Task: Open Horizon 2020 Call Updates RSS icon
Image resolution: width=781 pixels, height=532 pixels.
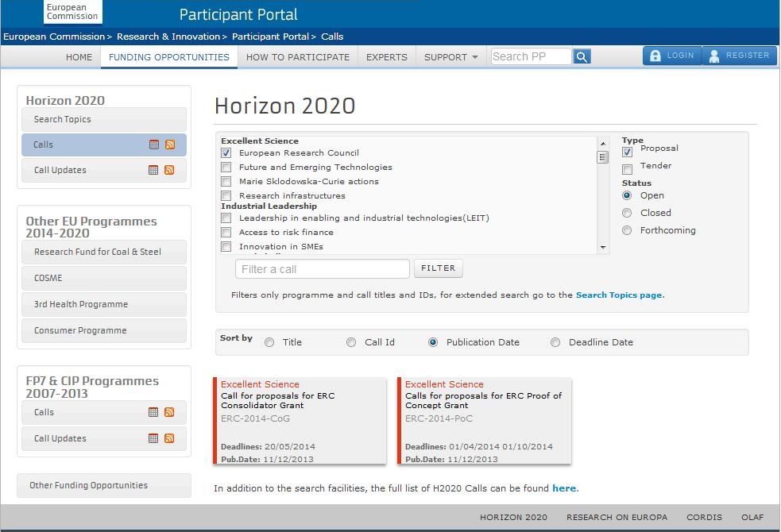Action: [169, 170]
